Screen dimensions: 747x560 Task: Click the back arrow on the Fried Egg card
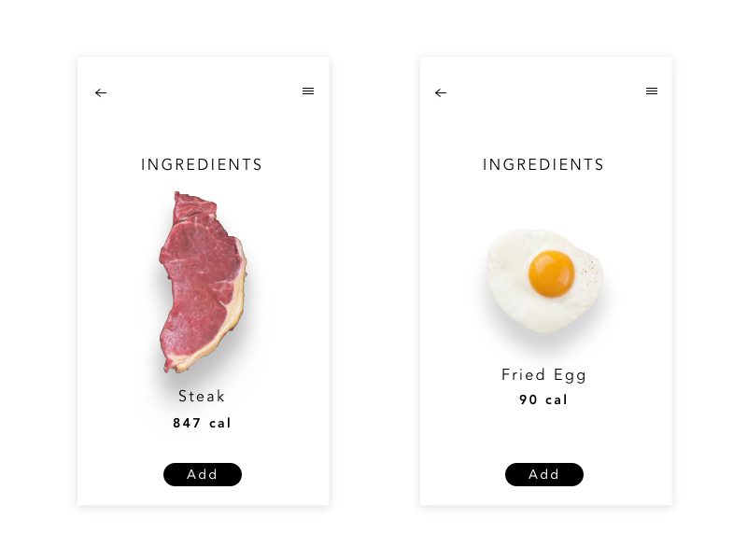tap(441, 92)
